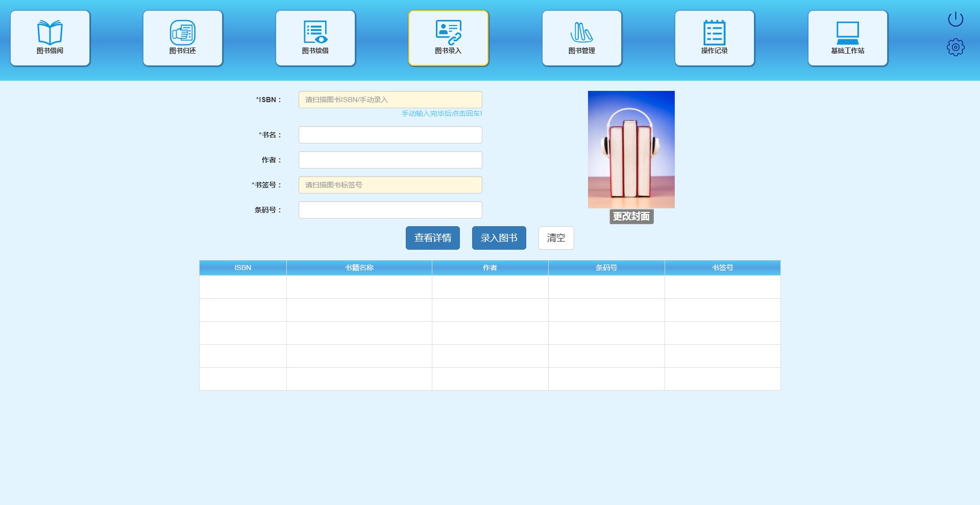Click 录入图书 to enter book
The height and width of the screenshot is (505, 980).
tap(499, 238)
